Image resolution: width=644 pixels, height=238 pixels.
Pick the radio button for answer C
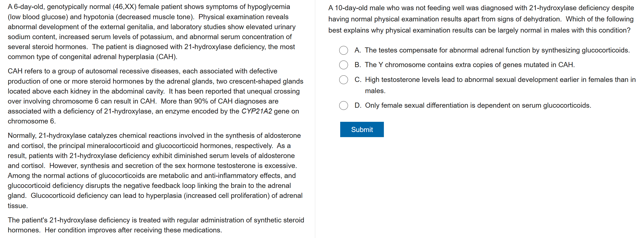pos(344,80)
